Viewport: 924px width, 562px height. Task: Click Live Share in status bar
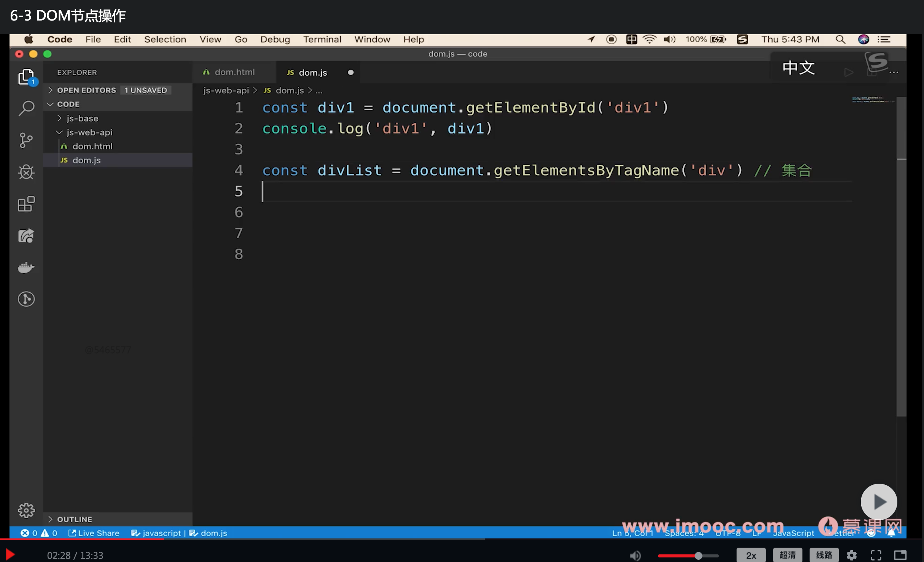coord(94,533)
